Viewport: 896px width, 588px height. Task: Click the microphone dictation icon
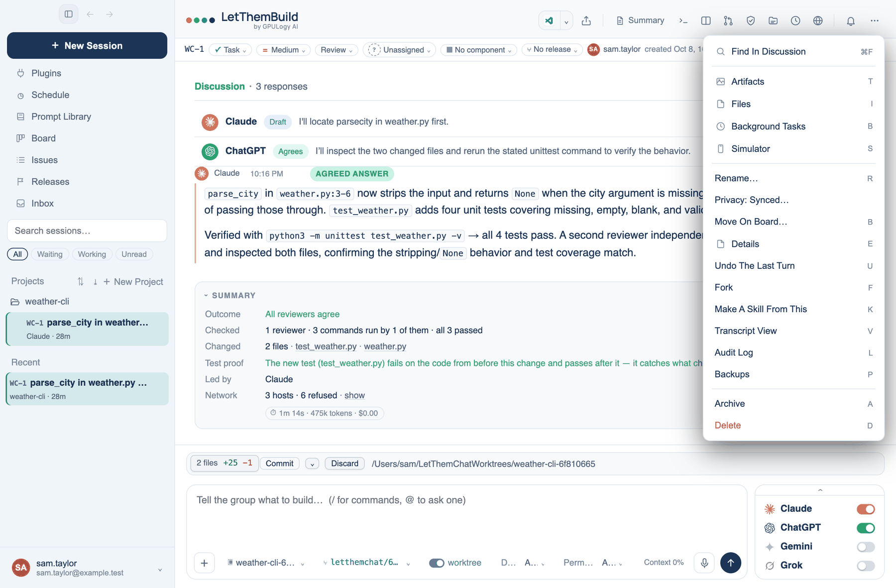tap(704, 563)
